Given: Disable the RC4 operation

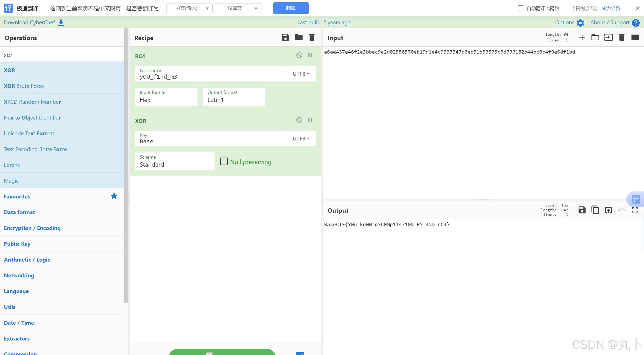Looking at the screenshot, I should pos(299,55).
